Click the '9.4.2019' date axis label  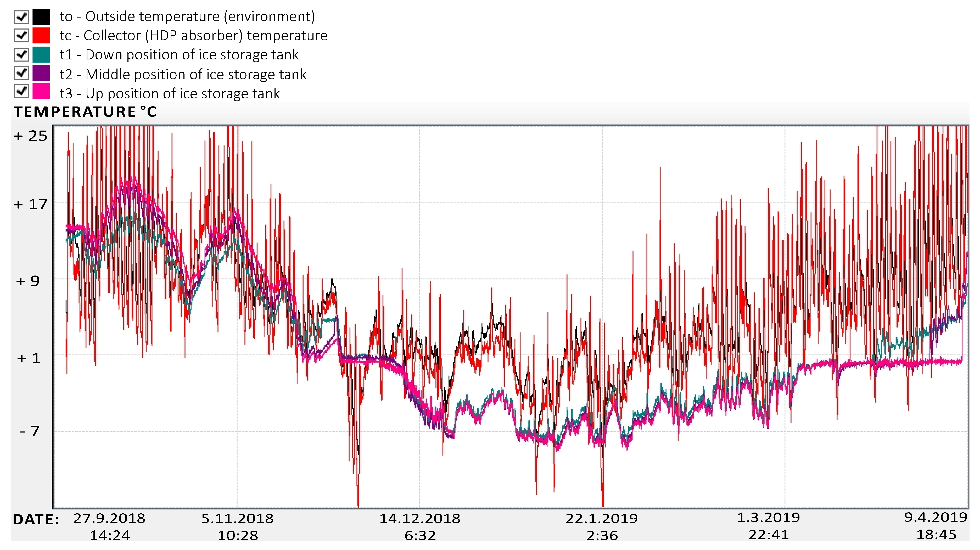[x=936, y=517]
